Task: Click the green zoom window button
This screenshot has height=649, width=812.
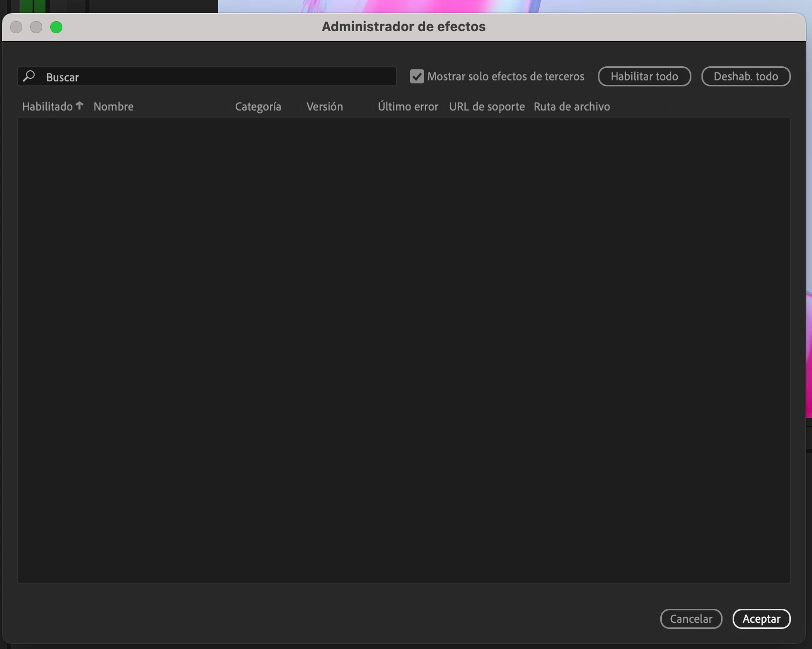Action: click(x=56, y=27)
